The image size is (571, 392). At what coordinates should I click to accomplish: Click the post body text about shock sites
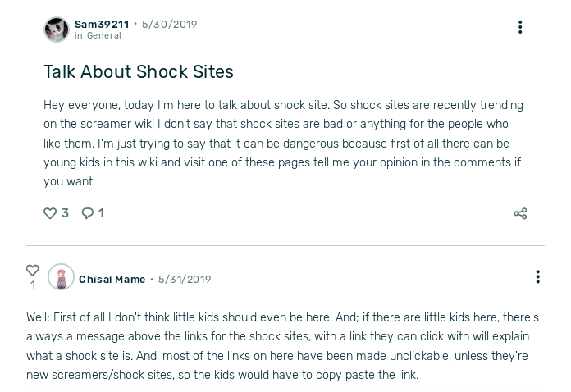coord(283,144)
